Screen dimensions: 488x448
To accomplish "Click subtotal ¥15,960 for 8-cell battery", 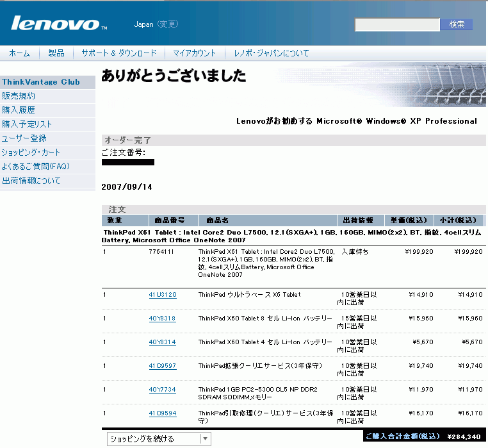I will pyautogui.click(x=470, y=319).
